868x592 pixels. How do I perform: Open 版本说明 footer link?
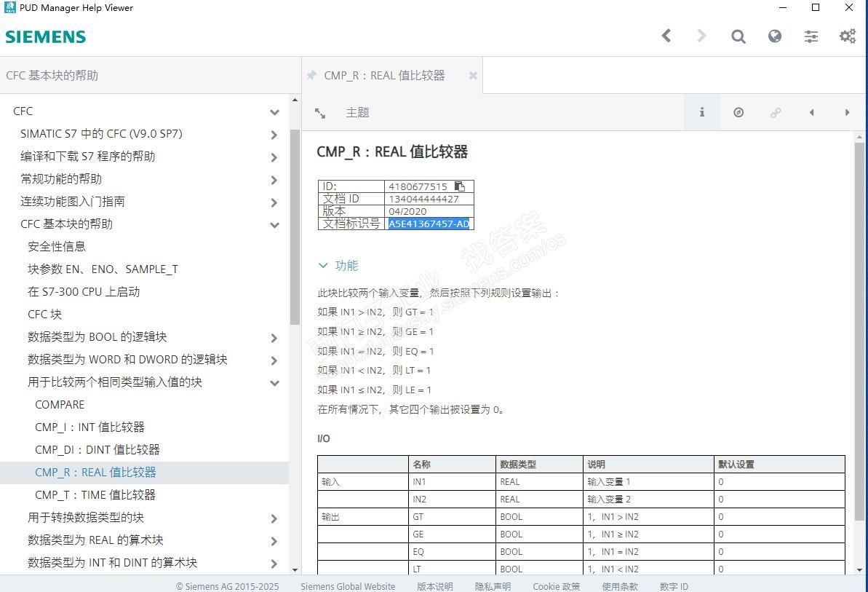[435, 586]
